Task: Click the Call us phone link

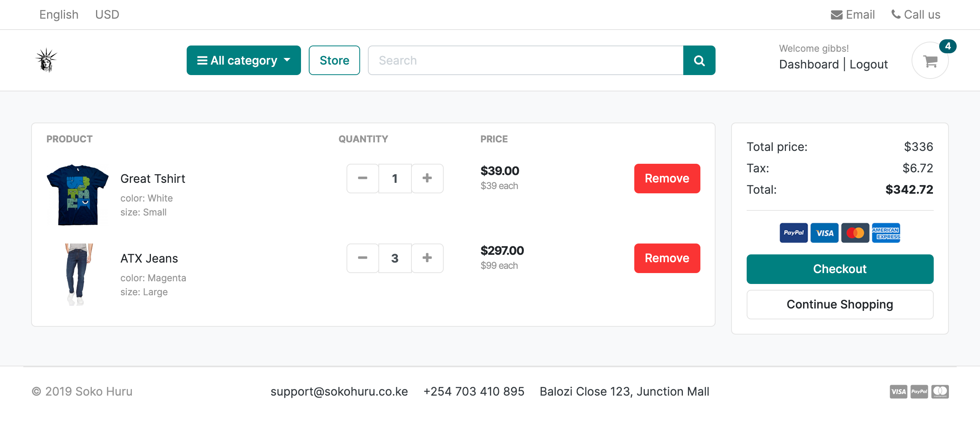Action: point(915,15)
